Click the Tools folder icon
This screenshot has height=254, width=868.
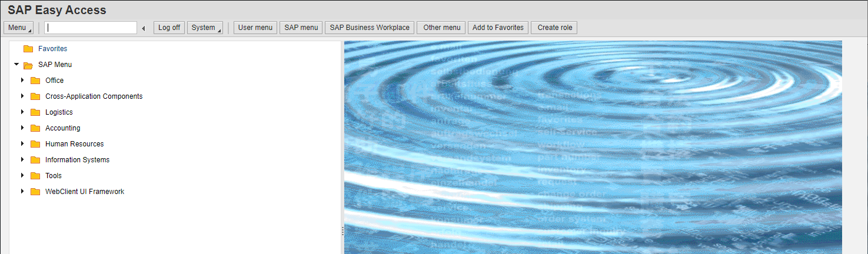click(x=35, y=176)
